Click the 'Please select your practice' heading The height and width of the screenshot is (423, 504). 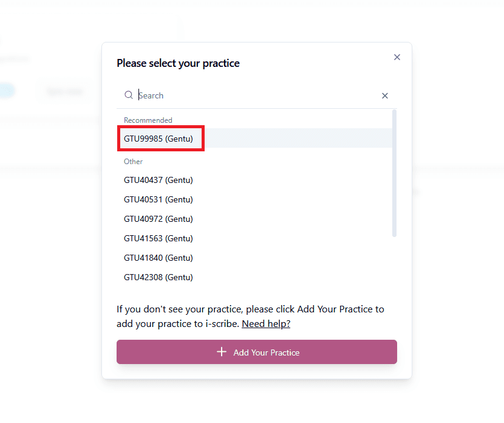pos(178,63)
